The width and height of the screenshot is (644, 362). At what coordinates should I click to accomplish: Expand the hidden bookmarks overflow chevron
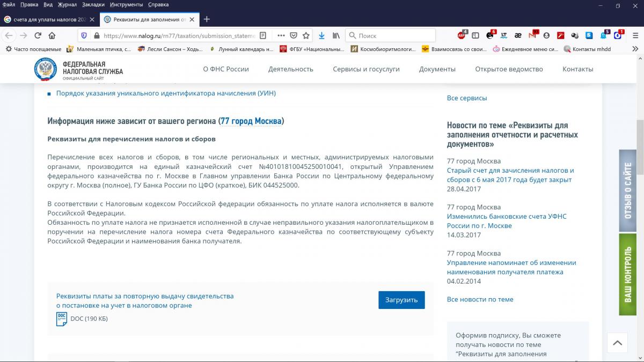point(635,49)
